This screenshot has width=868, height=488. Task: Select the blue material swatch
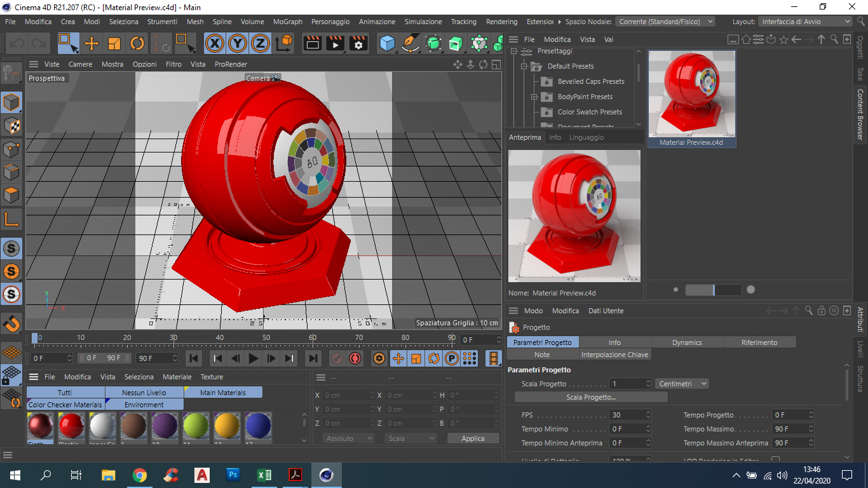(258, 427)
